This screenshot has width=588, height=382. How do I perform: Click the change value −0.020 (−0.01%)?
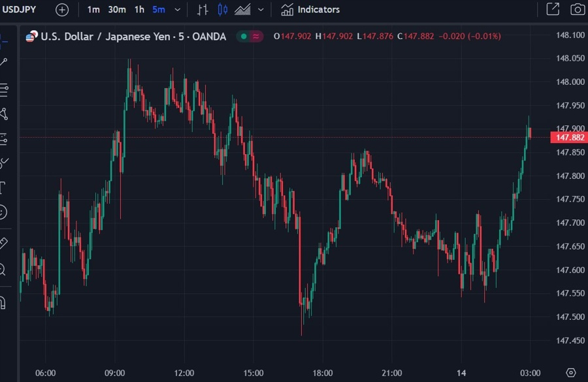click(470, 37)
